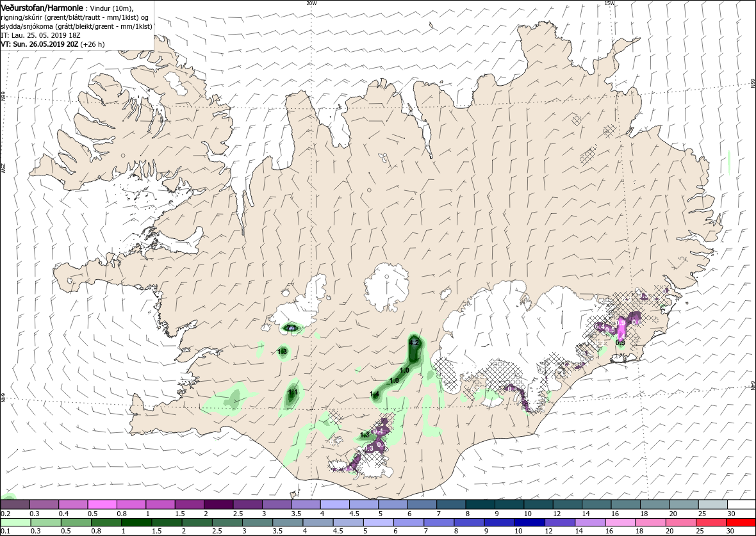Select the dark green 1 swatch, lower legend row

pyautogui.click(x=136, y=523)
